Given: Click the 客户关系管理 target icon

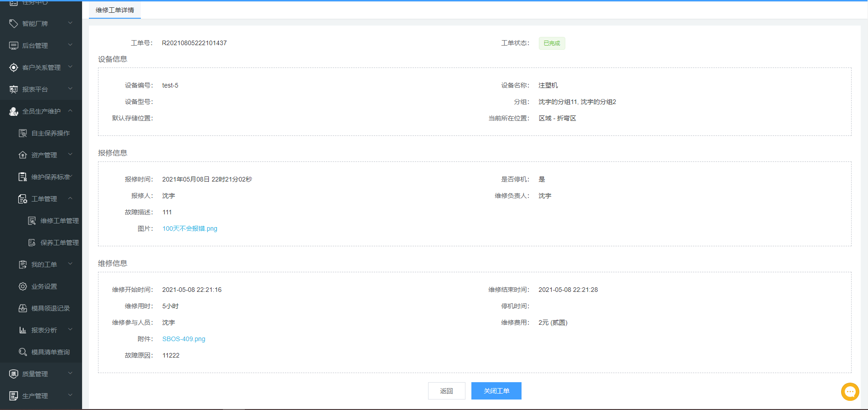Looking at the screenshot, I should [x=14, y=67].
